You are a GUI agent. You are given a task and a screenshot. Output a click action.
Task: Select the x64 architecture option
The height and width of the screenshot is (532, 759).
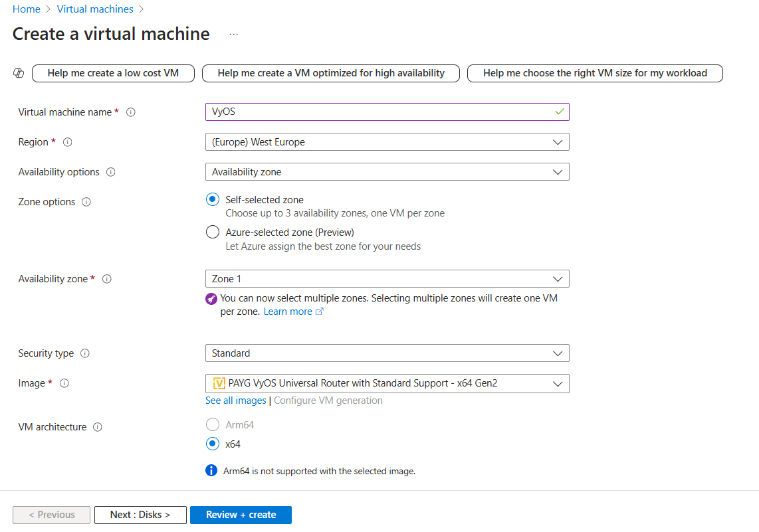(213, 444)
